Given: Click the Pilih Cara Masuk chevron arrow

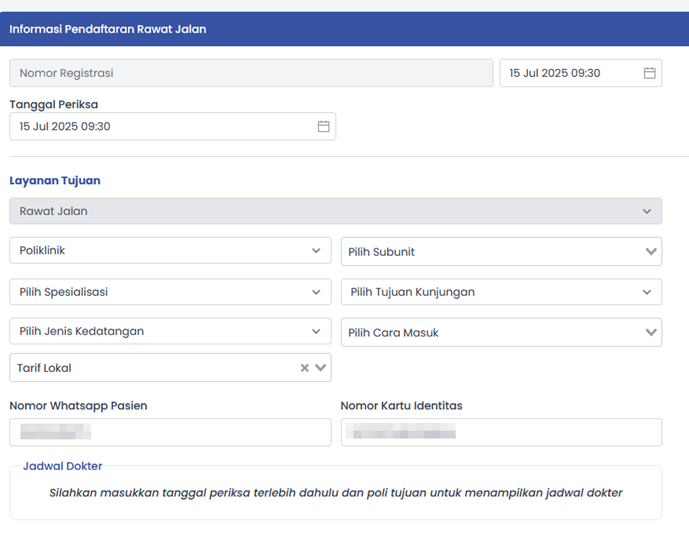Looking at the screenshot, I should (651, 333).
